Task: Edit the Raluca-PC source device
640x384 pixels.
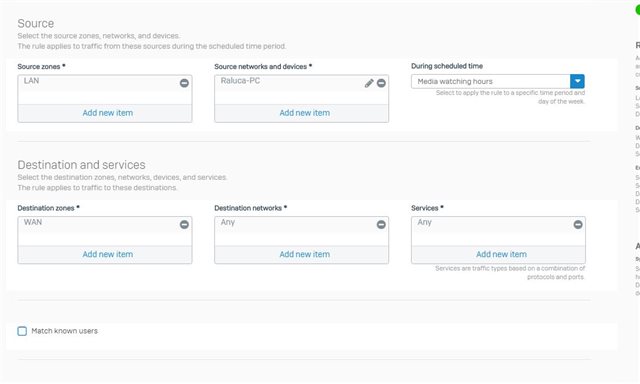Action: pos(369,83)
